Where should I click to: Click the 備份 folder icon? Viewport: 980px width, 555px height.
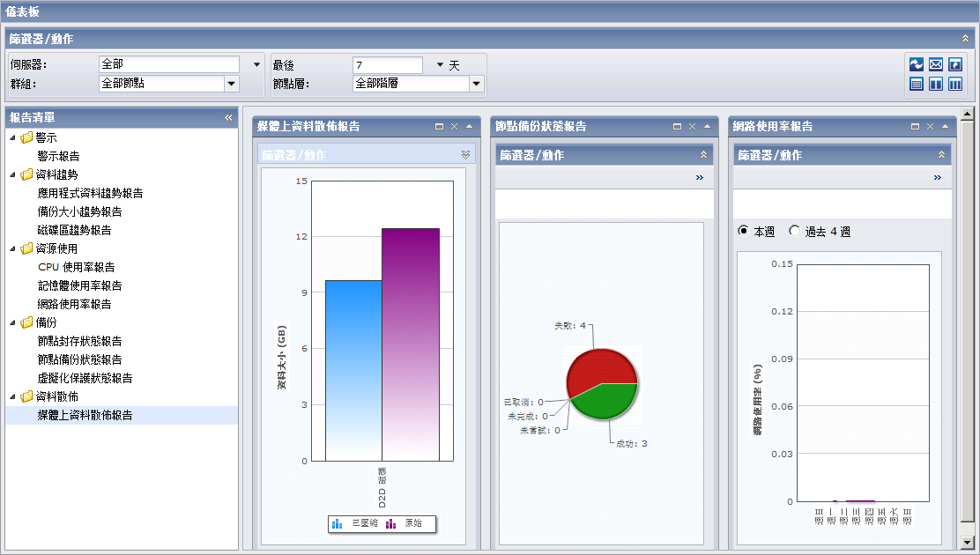[26, 322]
